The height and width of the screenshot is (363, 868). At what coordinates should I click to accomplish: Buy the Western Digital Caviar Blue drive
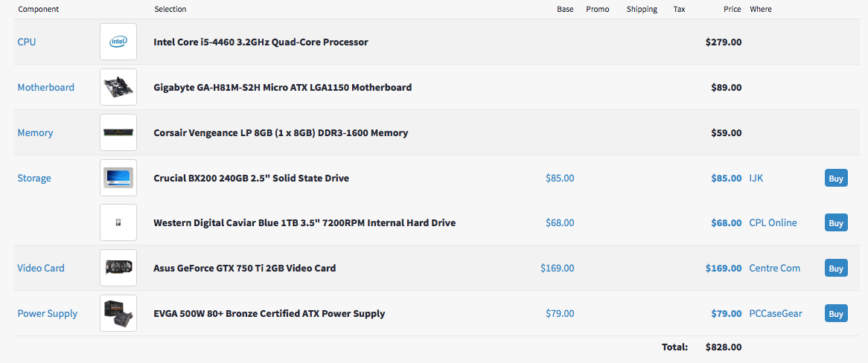(x=836, y=223)
